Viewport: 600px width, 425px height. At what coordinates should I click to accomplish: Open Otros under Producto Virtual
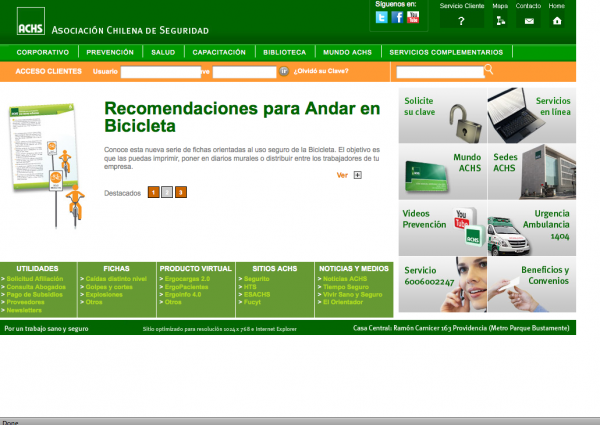(173, 302)
